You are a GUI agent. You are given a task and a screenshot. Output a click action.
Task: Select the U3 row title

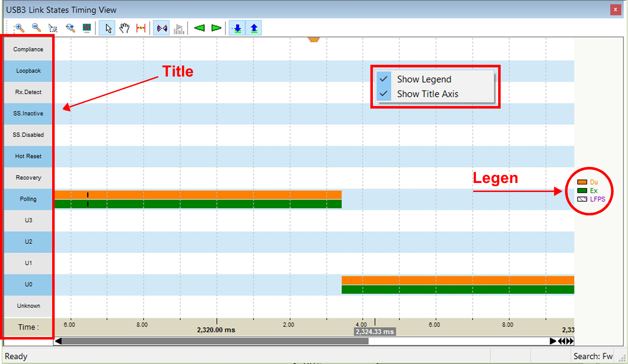tap(28, 220)
